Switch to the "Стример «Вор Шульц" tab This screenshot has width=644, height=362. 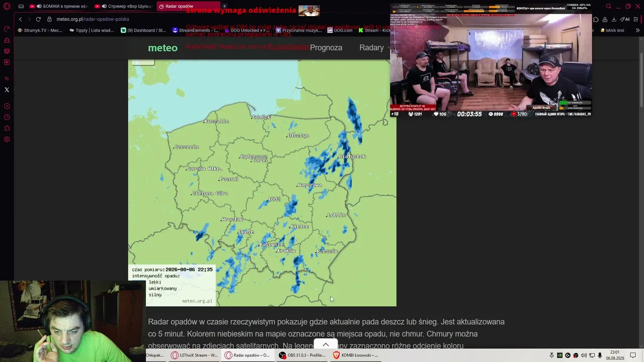pos(124,7)
